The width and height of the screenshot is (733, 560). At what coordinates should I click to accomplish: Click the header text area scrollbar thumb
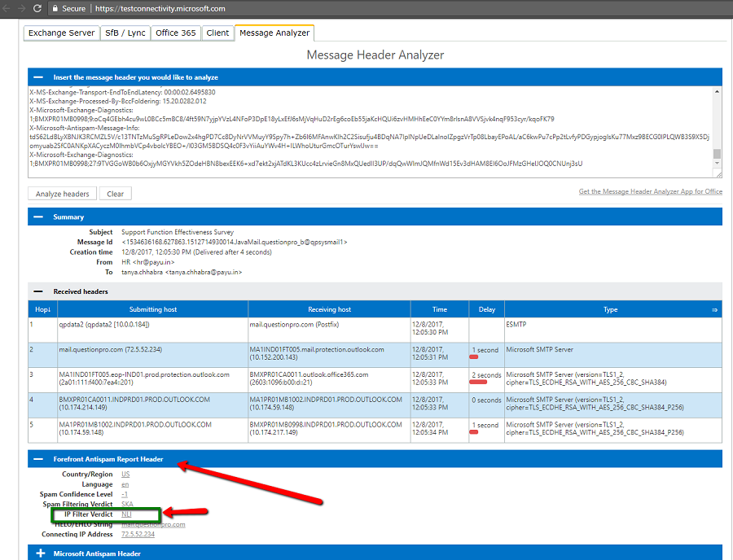pyautogui.click(x=717, y=154)
